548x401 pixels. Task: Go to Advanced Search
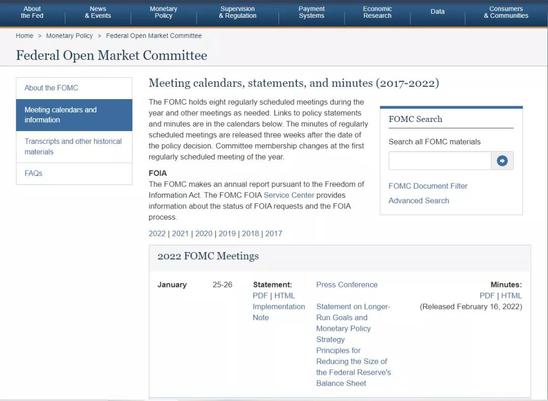click(x=419, y=201)
